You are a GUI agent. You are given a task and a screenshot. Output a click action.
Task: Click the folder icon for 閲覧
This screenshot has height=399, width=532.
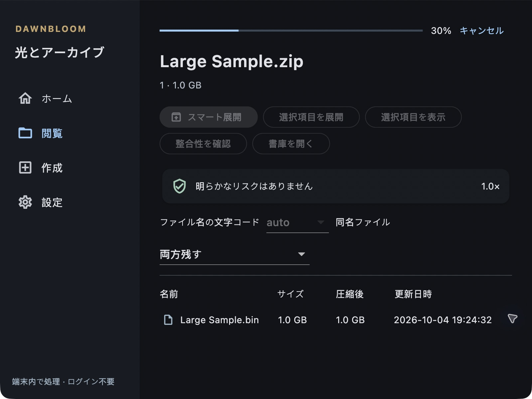pyautogui.click(x=25, y=133)
